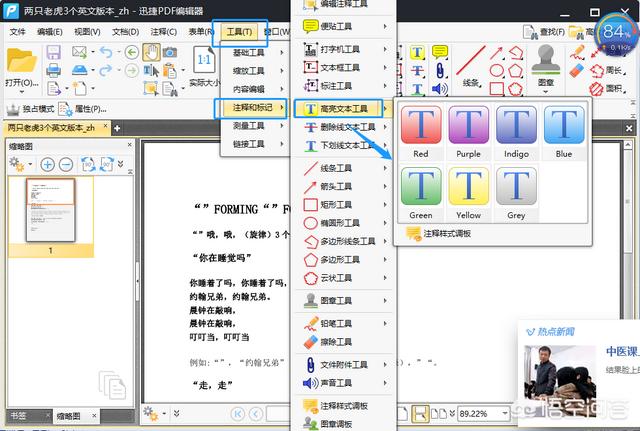Open the 文档(D) menu
The width and height of the screenshot is (640, 431).
point(125,32)
